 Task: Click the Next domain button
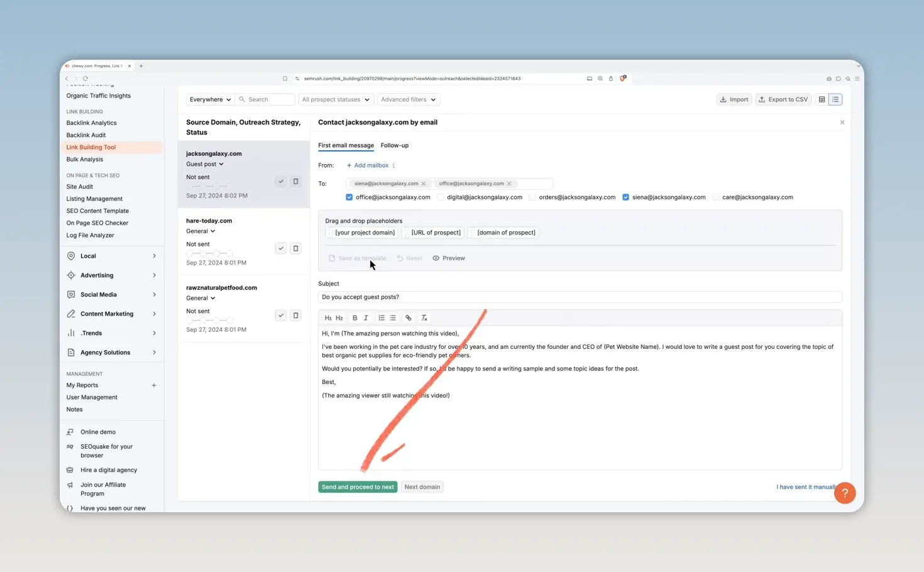pos(422,487)
